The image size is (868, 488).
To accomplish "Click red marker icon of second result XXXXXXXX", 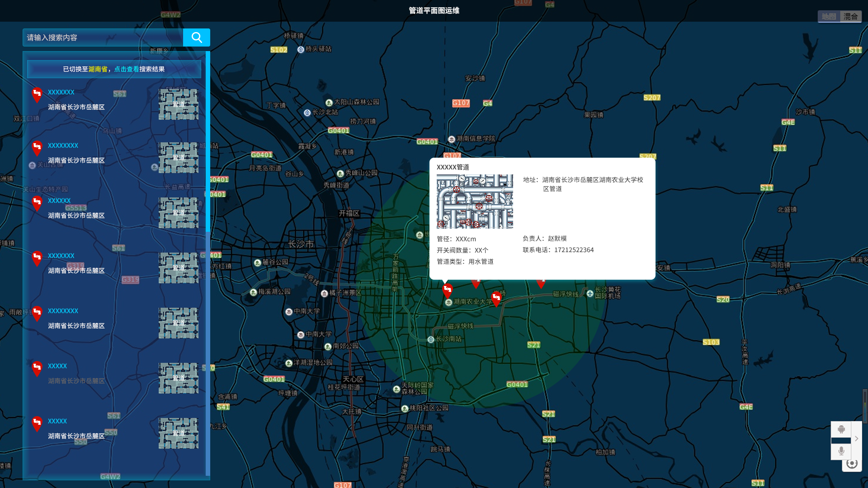I will 37,149.
